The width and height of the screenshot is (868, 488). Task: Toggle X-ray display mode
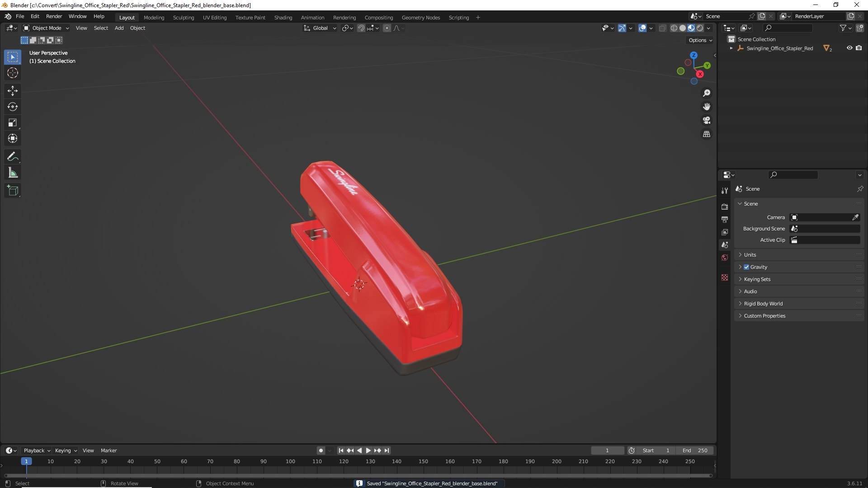pyautogui.click(x=662, y=28)
